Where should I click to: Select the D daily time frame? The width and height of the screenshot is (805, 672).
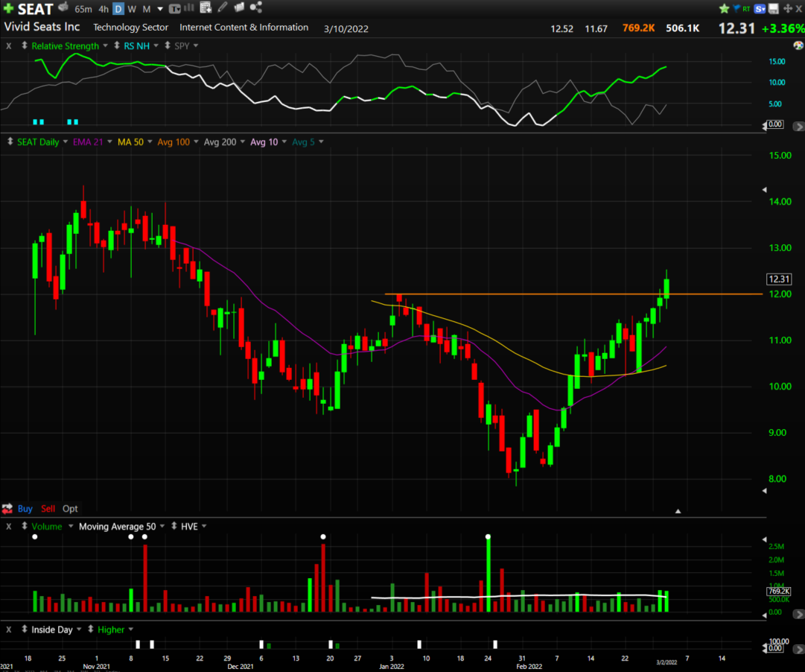click(x=118, y=9)
